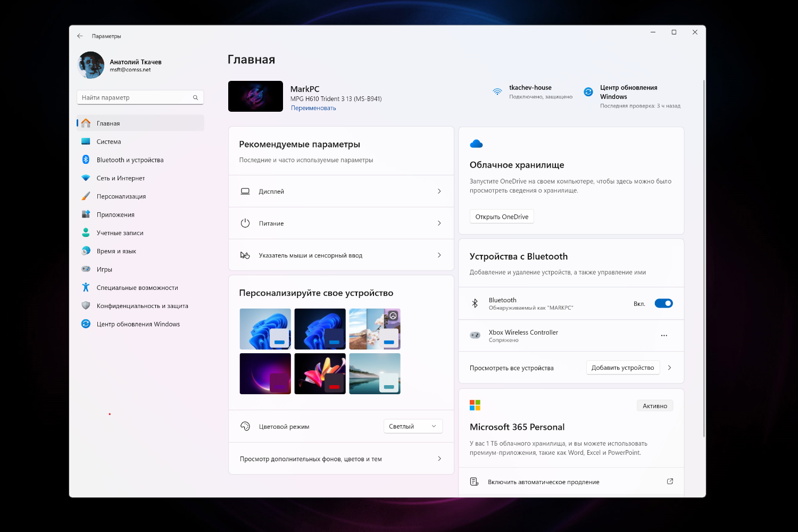Select the calm lake landscape theme
Viewport: 798px width, 532px height.
click(375, 373)
